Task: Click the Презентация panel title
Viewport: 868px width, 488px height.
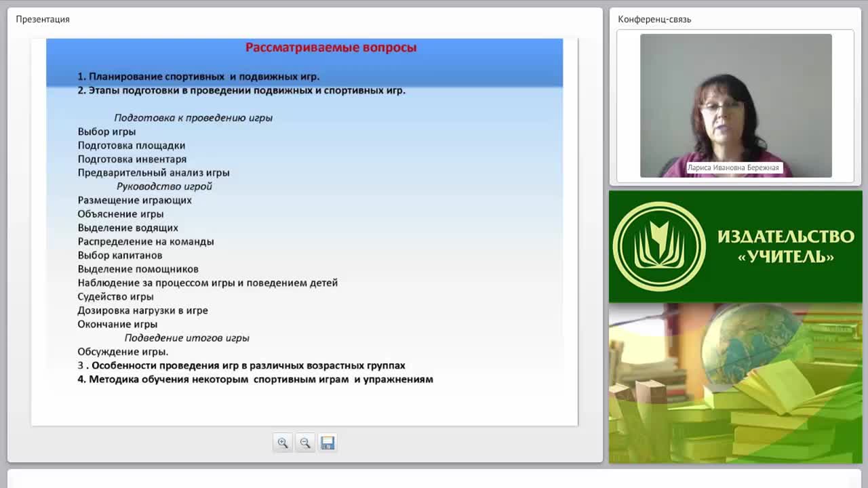Action: click(x=43, y=19)
